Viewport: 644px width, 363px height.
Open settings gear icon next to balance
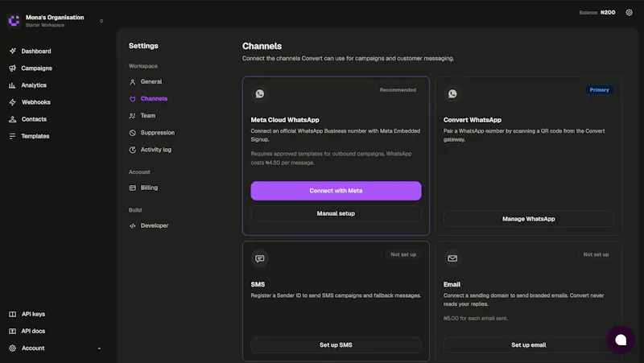click(629, 12)
